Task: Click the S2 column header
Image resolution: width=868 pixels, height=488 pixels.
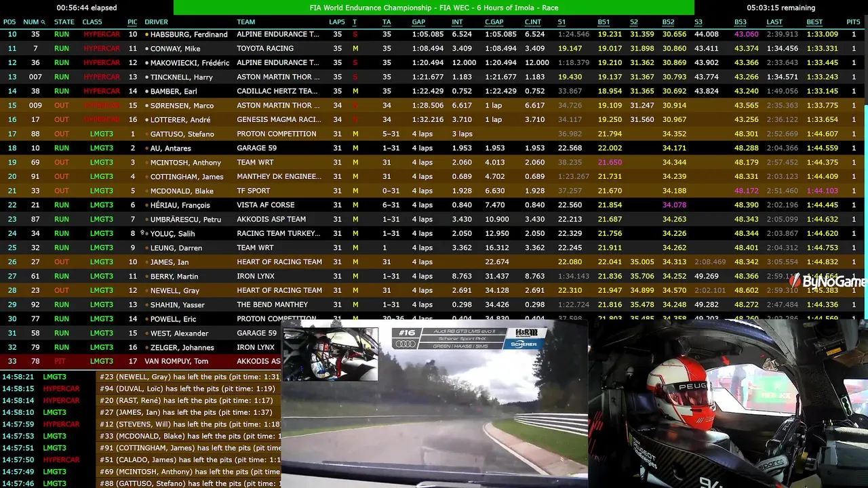Action: pyautogui.click(x=634, y=22)
